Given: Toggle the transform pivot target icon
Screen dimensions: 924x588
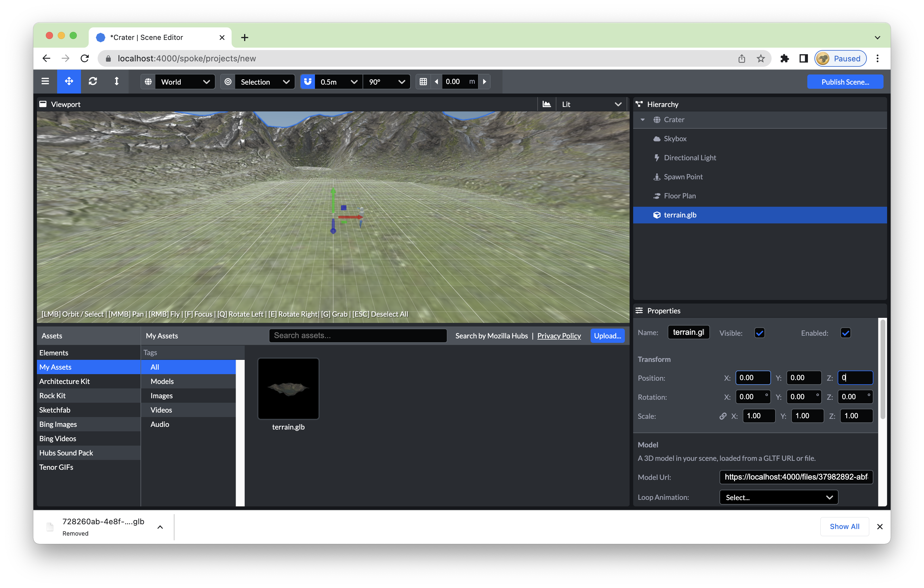Looking at the screenshot, I should click(228, 82).
